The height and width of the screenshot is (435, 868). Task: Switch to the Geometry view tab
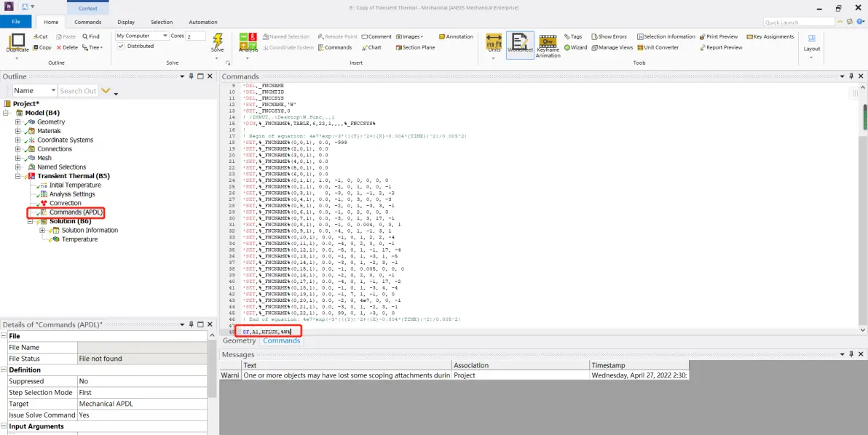click(x=239, y=341)
